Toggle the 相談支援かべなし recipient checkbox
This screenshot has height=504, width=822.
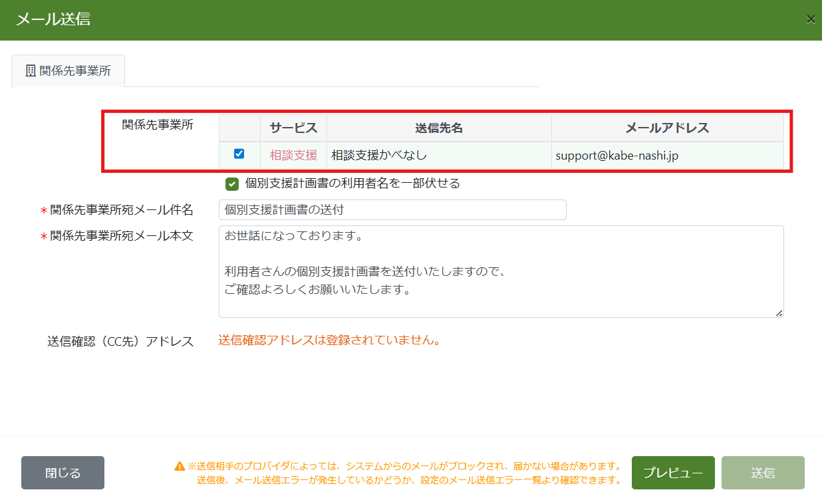coord(239,154)
